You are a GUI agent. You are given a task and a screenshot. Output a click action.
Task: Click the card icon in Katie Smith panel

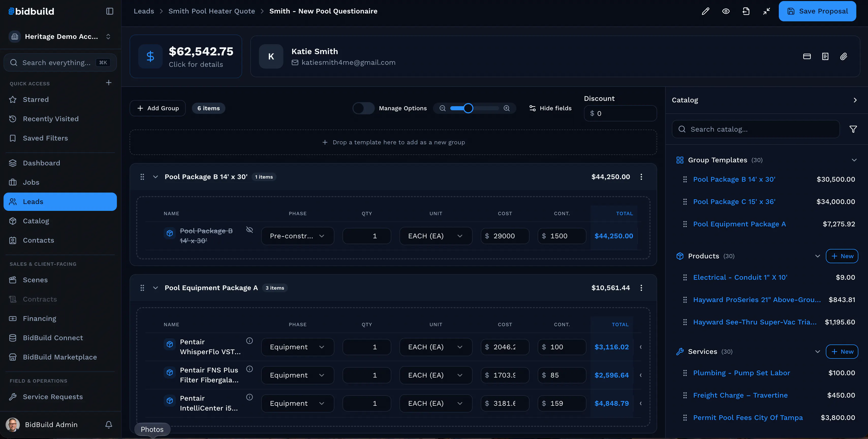click(807, 56)
